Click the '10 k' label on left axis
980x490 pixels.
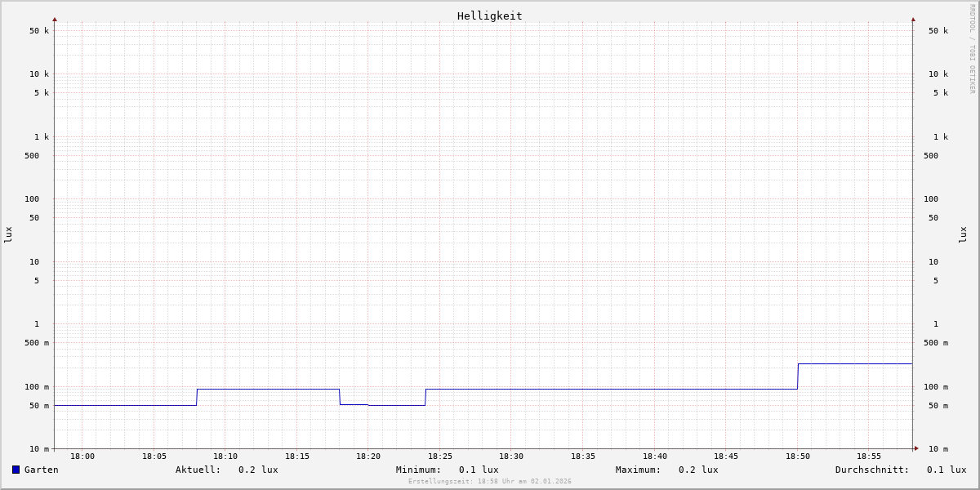point(39,74)
